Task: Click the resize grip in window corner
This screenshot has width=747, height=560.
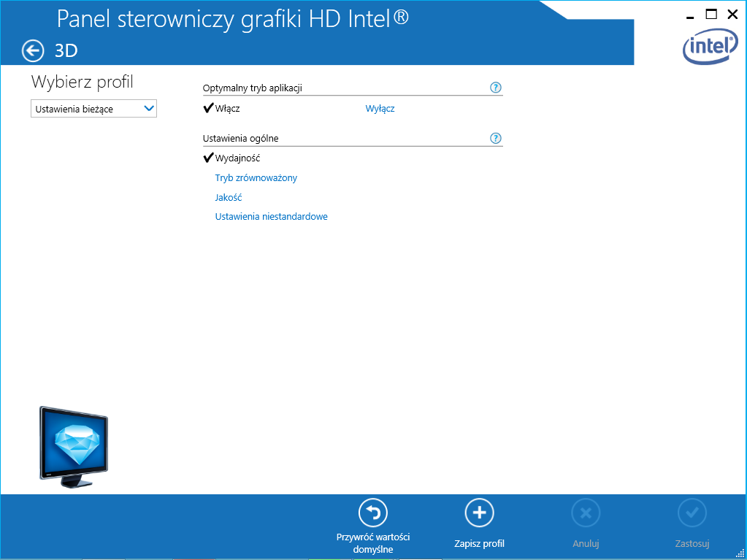Action: (x=740, y=553)
